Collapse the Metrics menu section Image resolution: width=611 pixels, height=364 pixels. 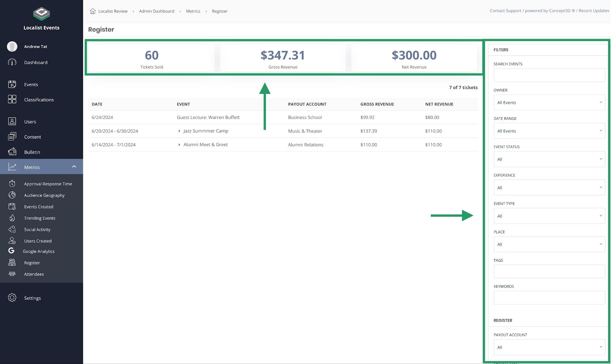pos(74,167)
